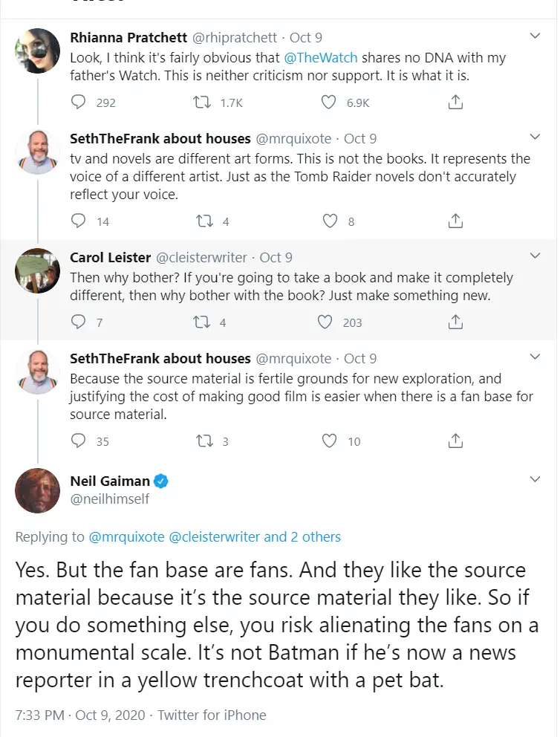Like Rhianna Pratchett's tweet
The image size is (560, 737).
[329, 103]
